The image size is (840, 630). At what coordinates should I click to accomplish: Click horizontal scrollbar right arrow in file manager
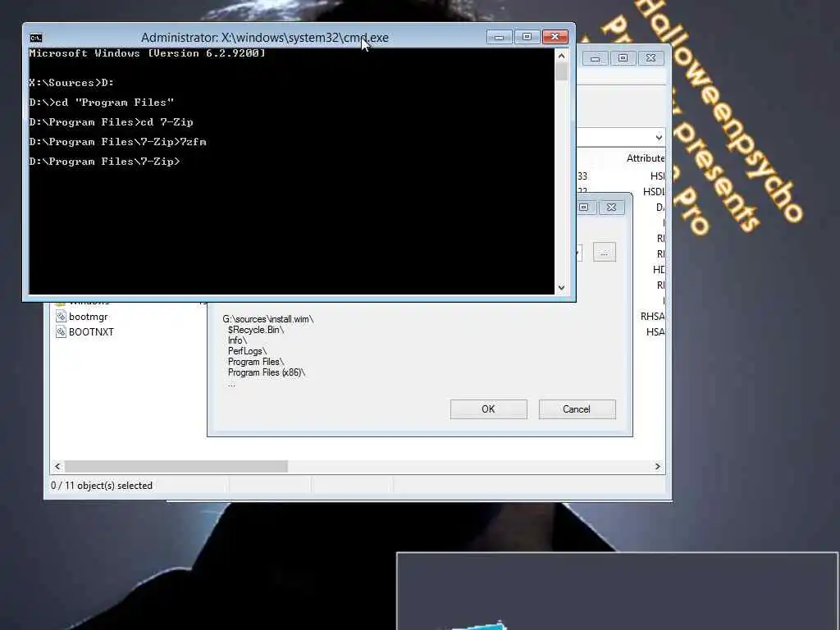coord(658,467)
